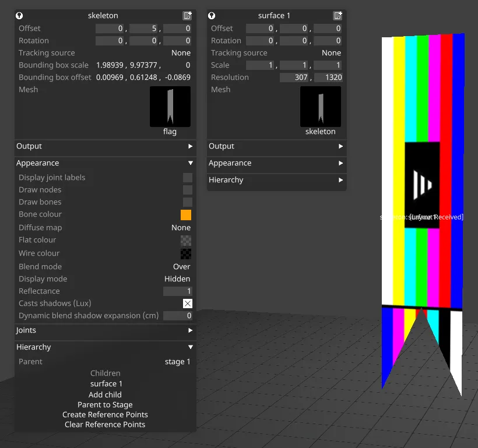Toggle the Draw nodes checkbox
This screenshot has height=448, width=478.
pos(187,189)
